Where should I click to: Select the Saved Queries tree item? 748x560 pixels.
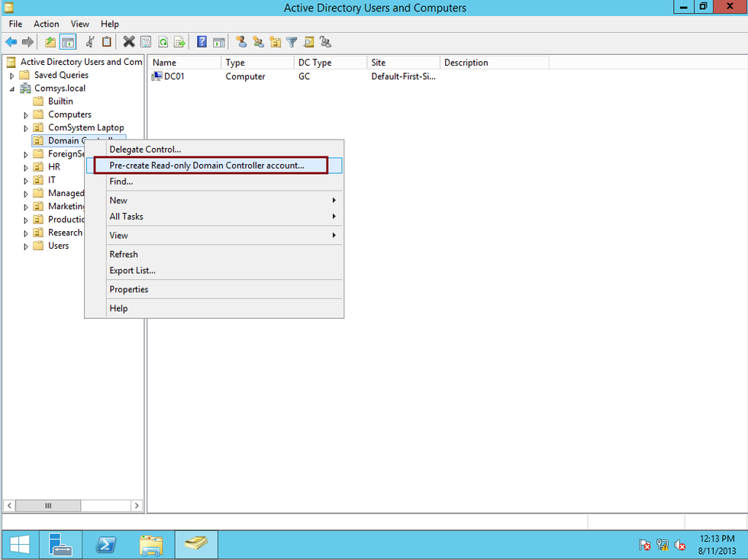point(61,75)
